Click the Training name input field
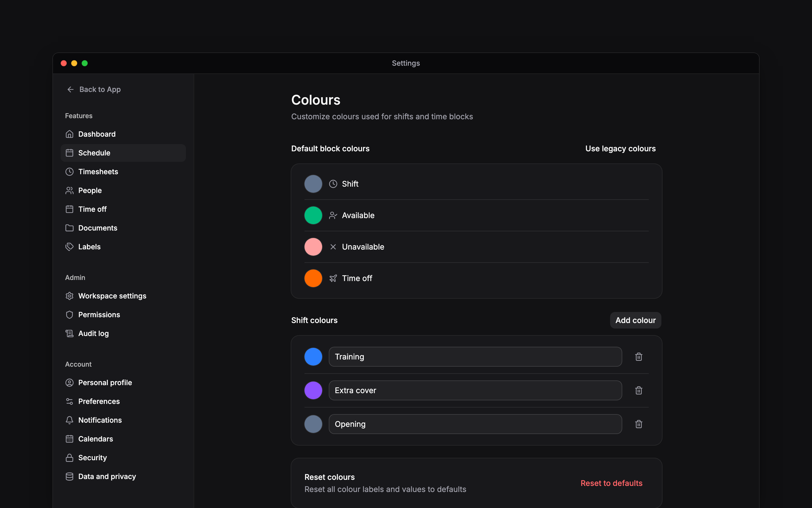This screenshot has width=812, height=508. (475, 357)
